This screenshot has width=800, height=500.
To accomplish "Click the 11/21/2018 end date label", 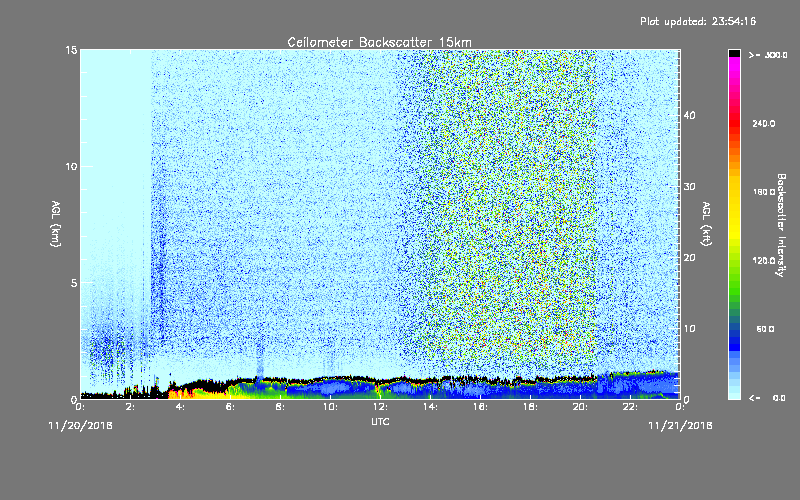I will (680, 426).
